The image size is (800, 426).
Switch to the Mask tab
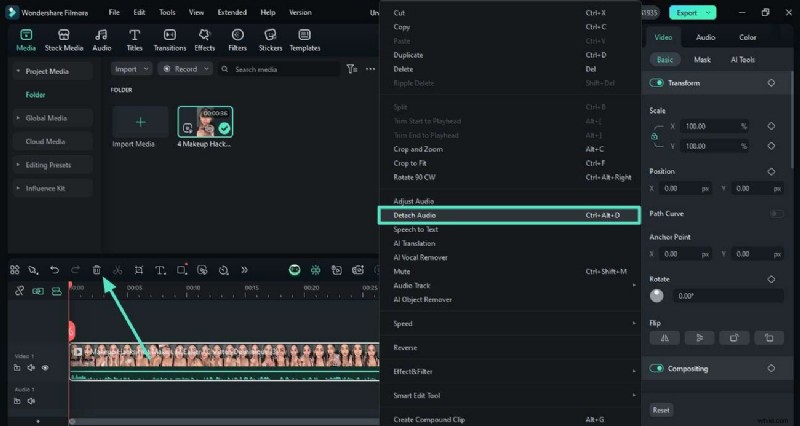[x=702, y=60]
